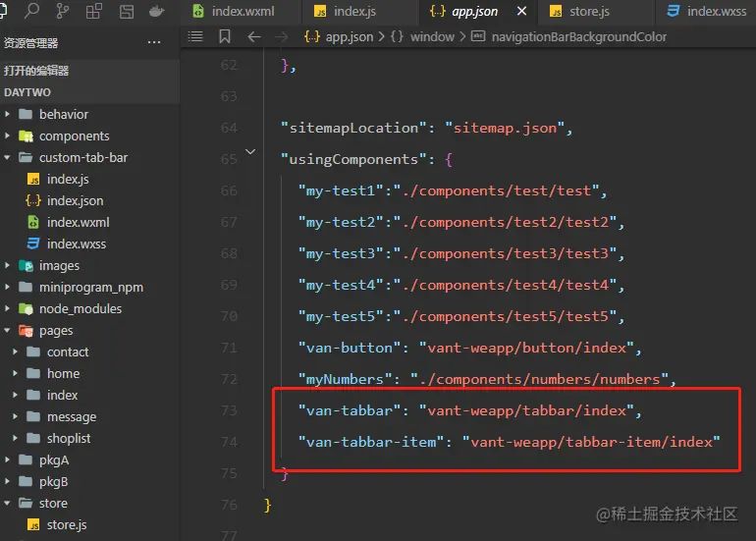Click the "sitemapLocation" key on line 64
Image resolution: width=756 pixels, height=541 pixels.
(x=353, y=128)
